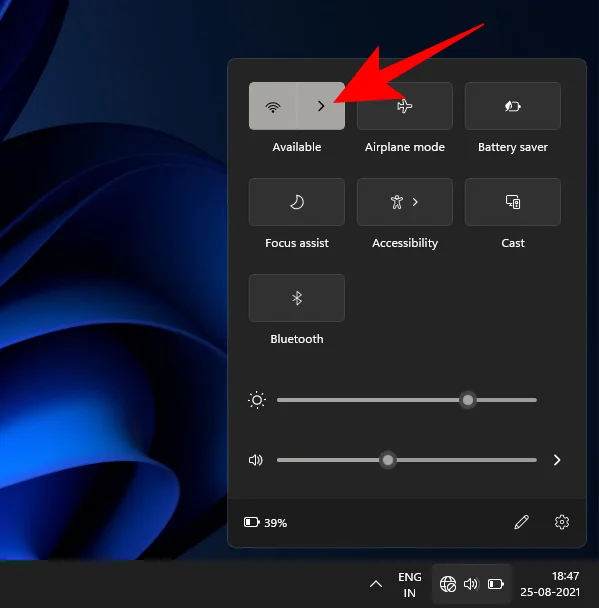Click the brightness slider track
Screen dimensions: 599x608
point(407,400)
